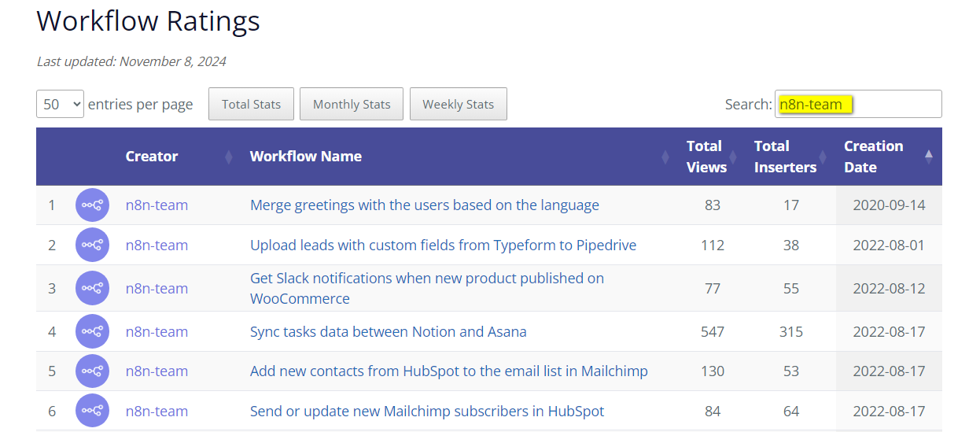980x432 pixels.
Task: Switch to Monthly Stats view
Action: 352,104
